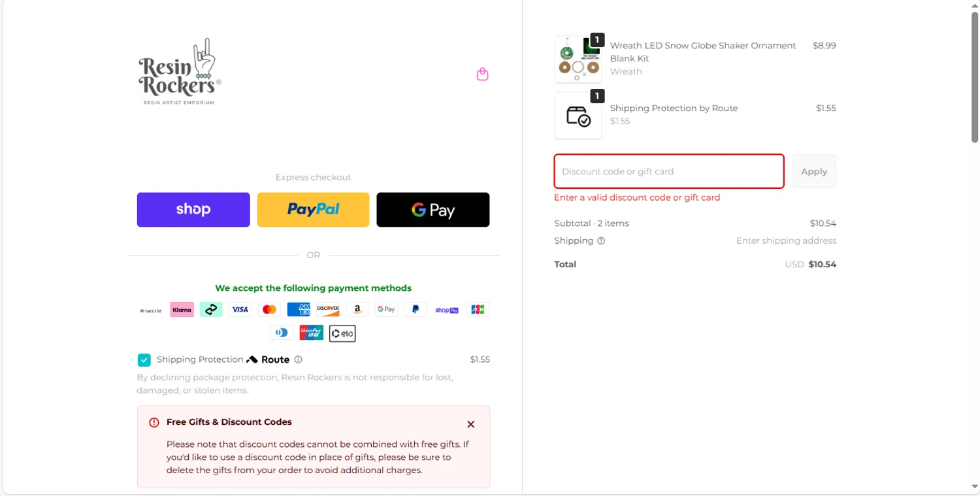Click the Shipping Protection by Route thumbnail
Image resolution: width=980 pixels, height=496 pixels.
[578, 116]
